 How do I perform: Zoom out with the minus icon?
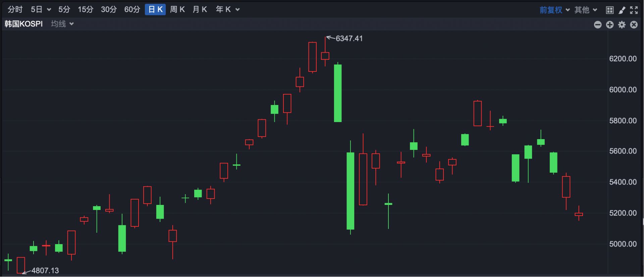[x=598, y=24]
